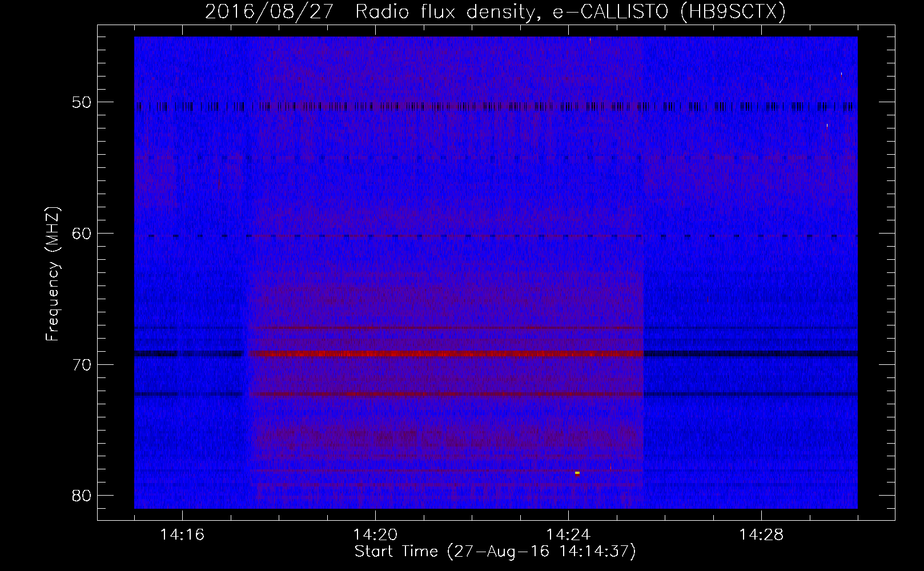Click the '80' frequency tick label
Image resolution: width=924 pixels, height=571 pixels.
pyautogui.click(x=82, y=495)
